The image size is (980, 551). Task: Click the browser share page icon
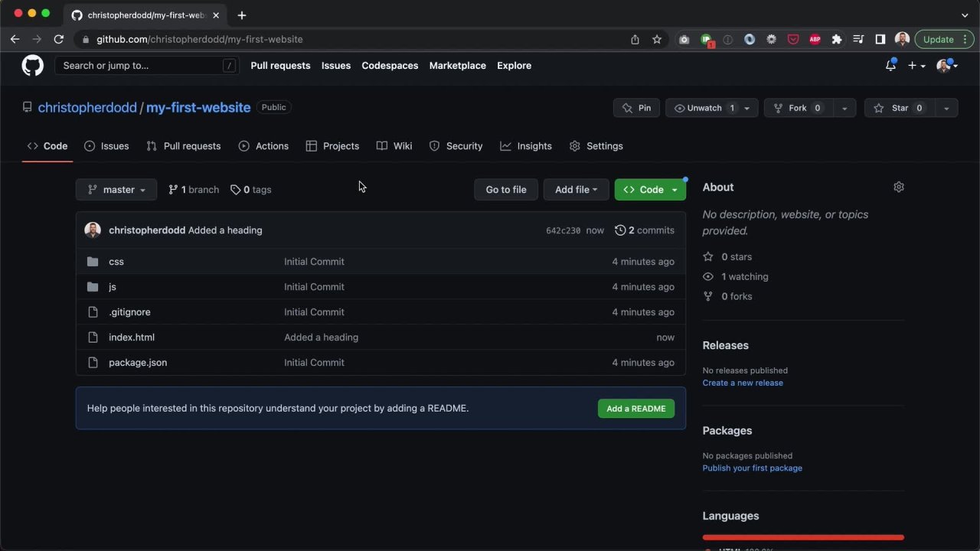pos(635,39)
